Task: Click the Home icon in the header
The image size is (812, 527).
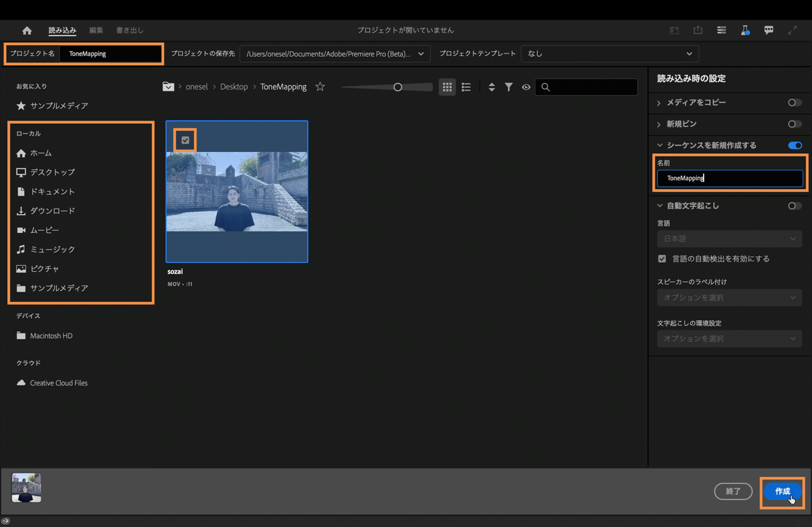Action: [x=27, y=31]
